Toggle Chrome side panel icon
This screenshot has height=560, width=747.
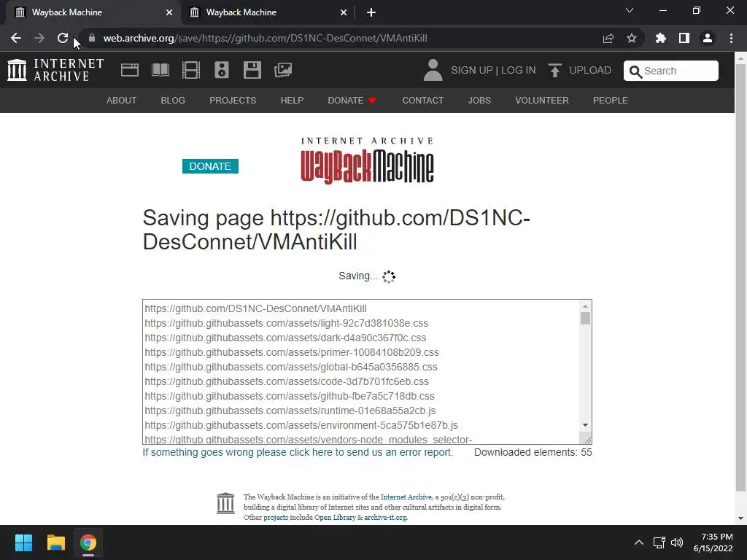pos(684,38)
